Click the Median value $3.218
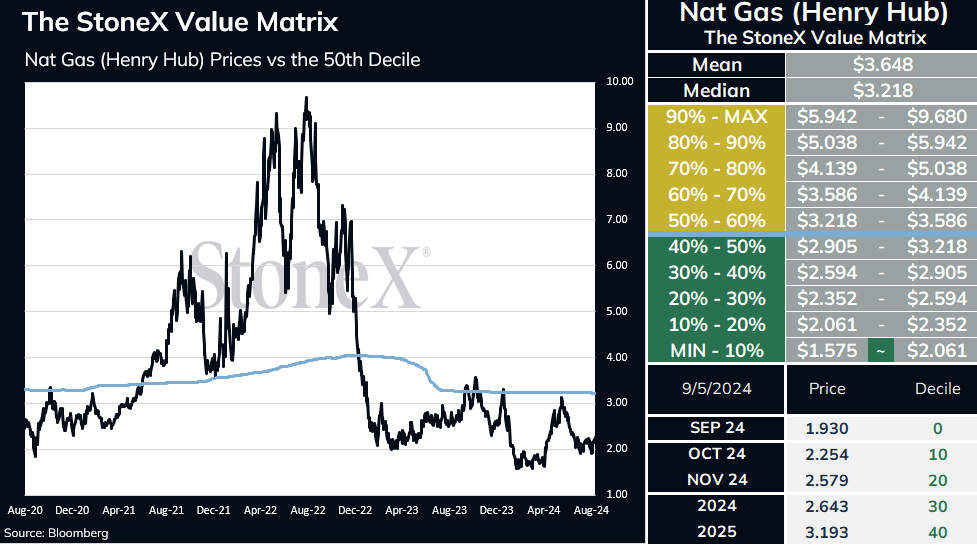The width and height of the screenshot is (977, 546). (x=882, y=90)
